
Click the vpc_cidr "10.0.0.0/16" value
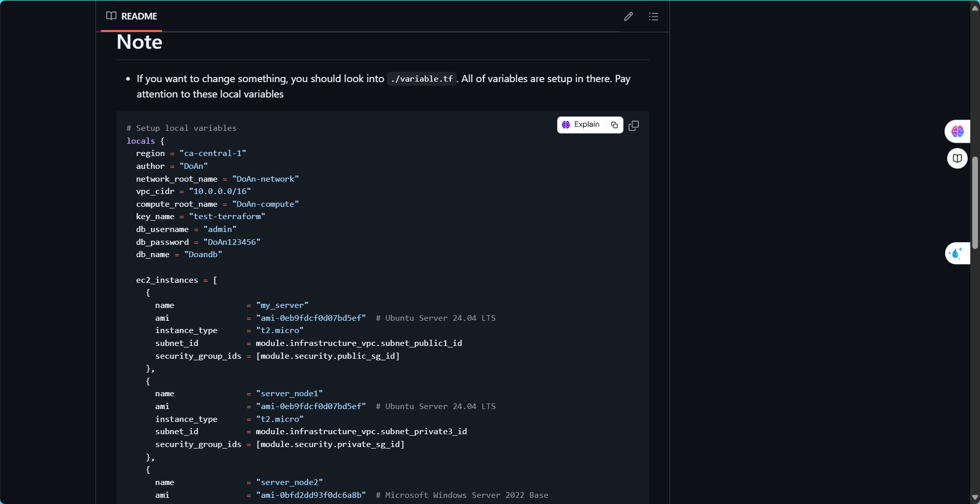click(x=220, y=191)
